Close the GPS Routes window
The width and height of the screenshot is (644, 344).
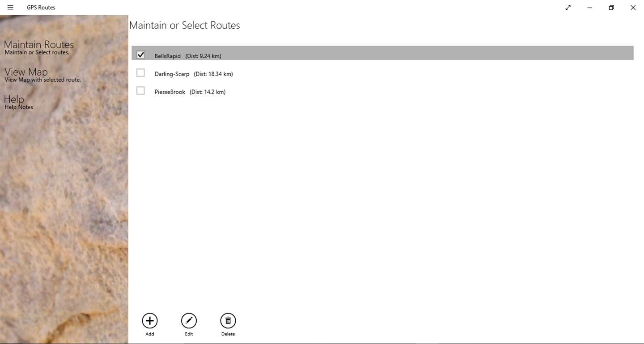click(x=633, y=8)
